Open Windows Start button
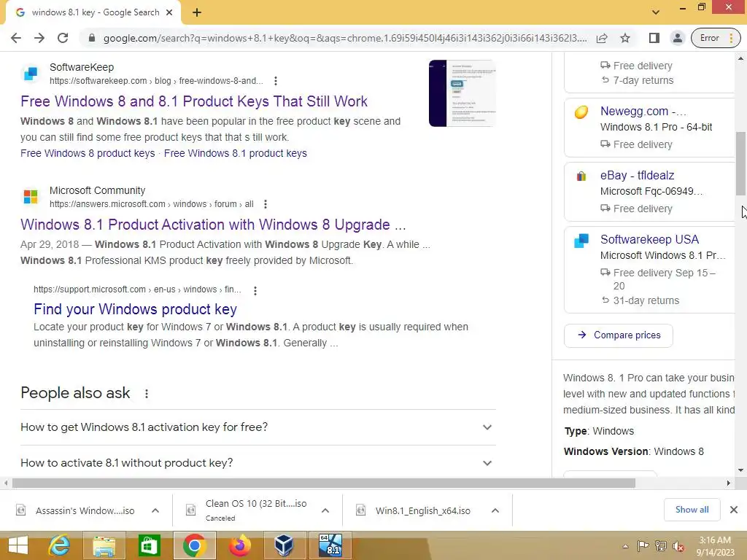This screenshot has width=747, height=560. (x=18, y=545)
